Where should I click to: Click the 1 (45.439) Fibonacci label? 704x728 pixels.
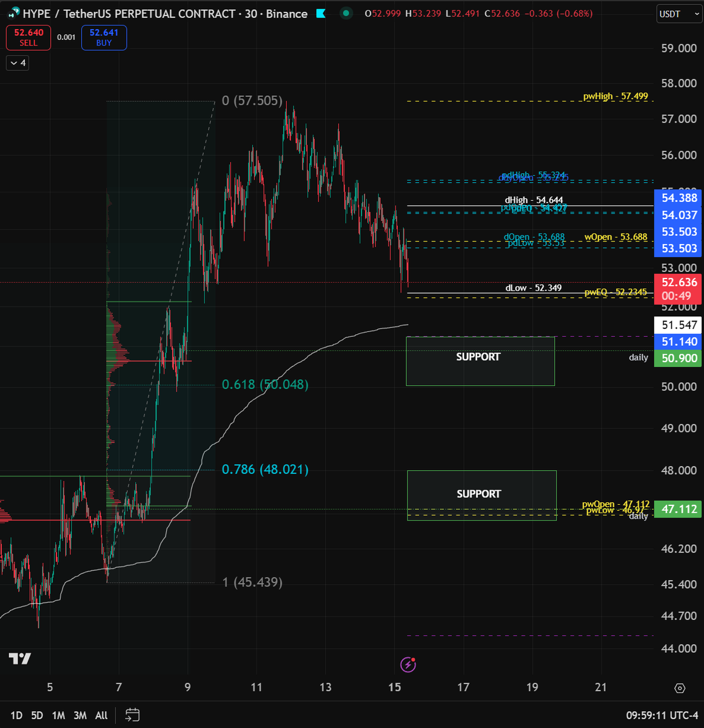point(252,582)
